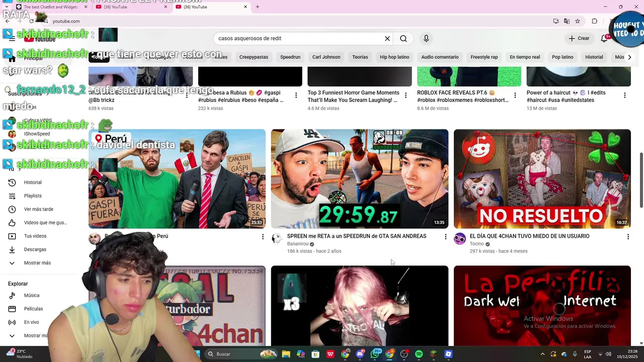Open Spotify from the taskbar
This screenshot has height=362, width=644.
(x=419, y=354)
